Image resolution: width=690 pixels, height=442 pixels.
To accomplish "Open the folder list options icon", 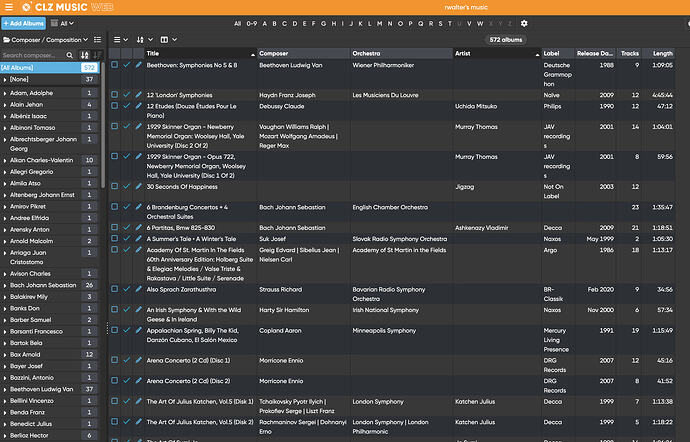I will point(98,40).
